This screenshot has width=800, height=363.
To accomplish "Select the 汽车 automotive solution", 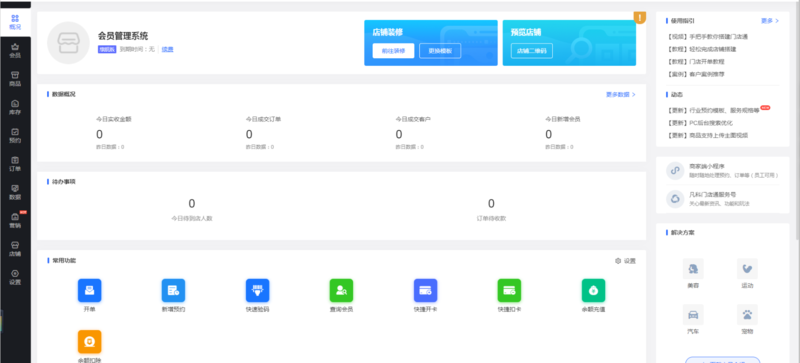I will [693, 320].
